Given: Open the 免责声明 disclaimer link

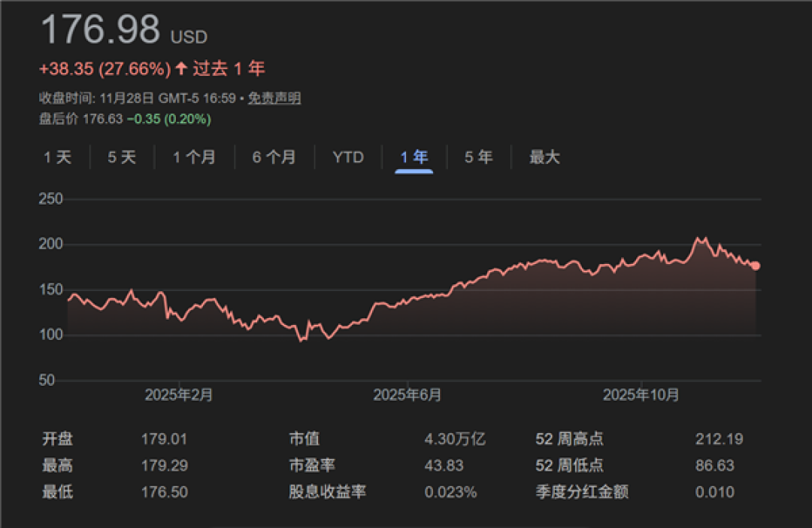Looking at the screenshot, I should (274, 98).
